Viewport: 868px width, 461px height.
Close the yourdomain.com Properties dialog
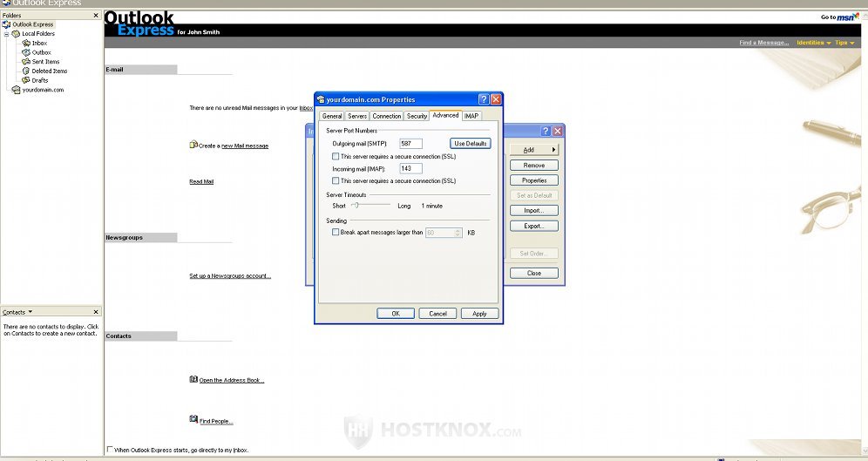[496, 99]
